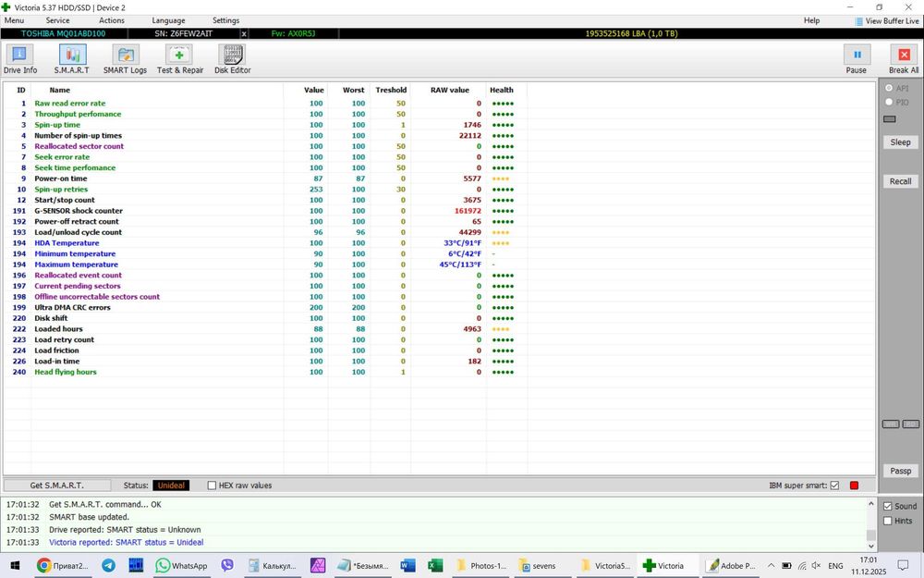Open the Photos-1 folder in taskbar
Screen dimensions: 924x578
pyautogui.click(x=480, y=566)
